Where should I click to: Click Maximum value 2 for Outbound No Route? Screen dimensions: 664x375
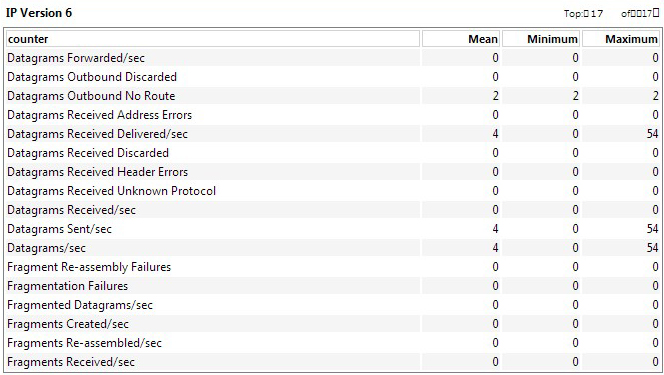tap(655, 96)
